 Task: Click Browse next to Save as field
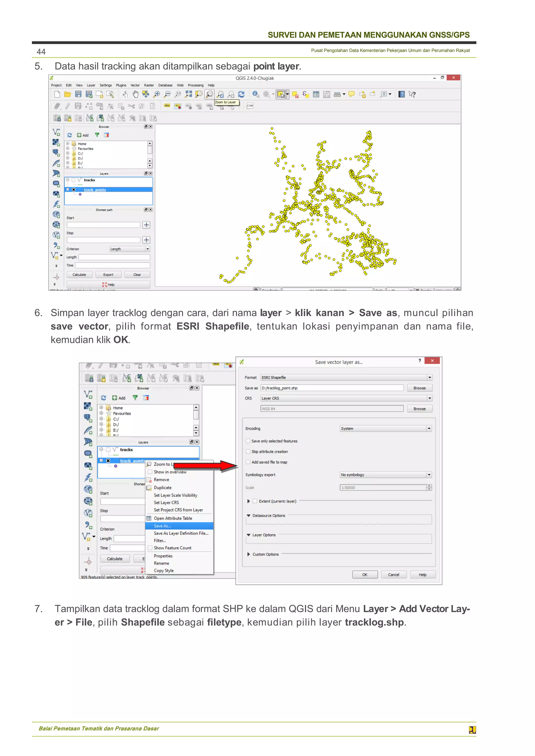(419, 388)
